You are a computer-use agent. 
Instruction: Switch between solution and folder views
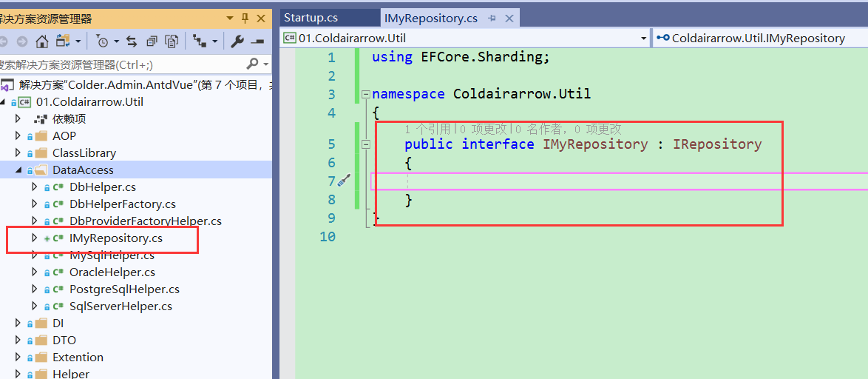[62, 41]
